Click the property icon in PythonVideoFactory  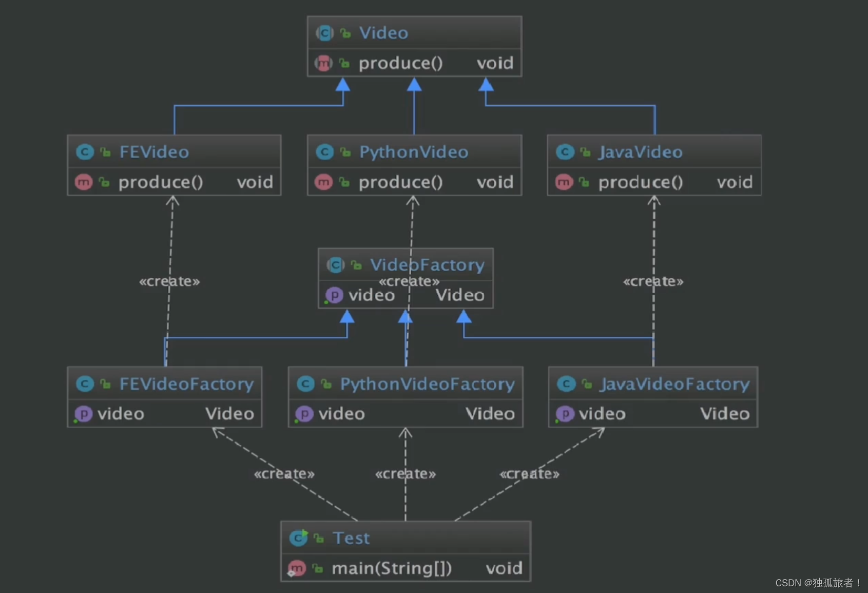pos(304,413)
